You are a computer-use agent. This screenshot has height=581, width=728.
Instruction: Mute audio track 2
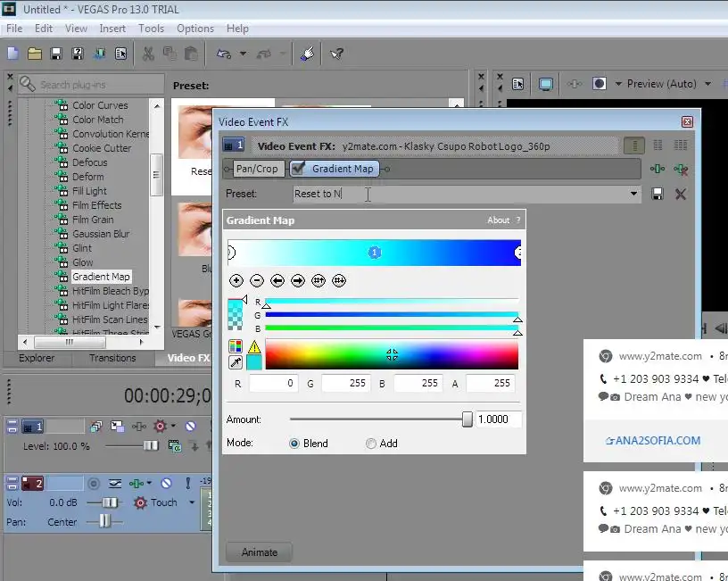pyautogui.click(x=166, y=484)
